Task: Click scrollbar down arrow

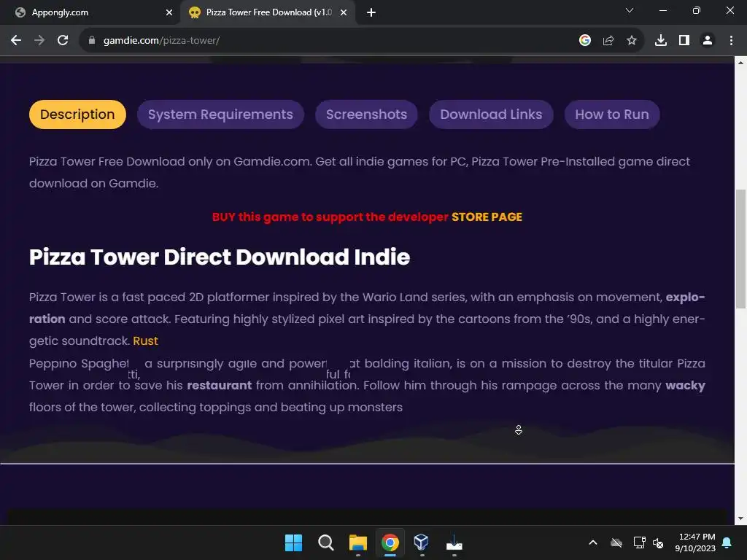Action: (x=740, y=519)
